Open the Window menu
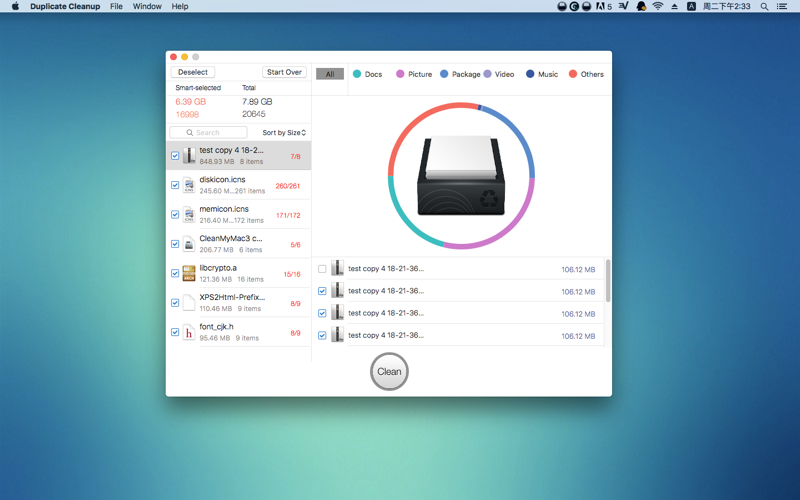The height and width of the screenshot is (500, 800). click(147, 6)
